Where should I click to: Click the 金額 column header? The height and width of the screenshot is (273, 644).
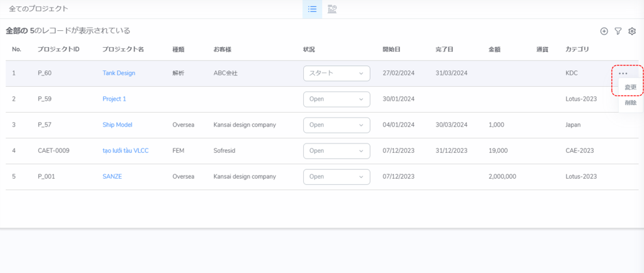point(496,49)
